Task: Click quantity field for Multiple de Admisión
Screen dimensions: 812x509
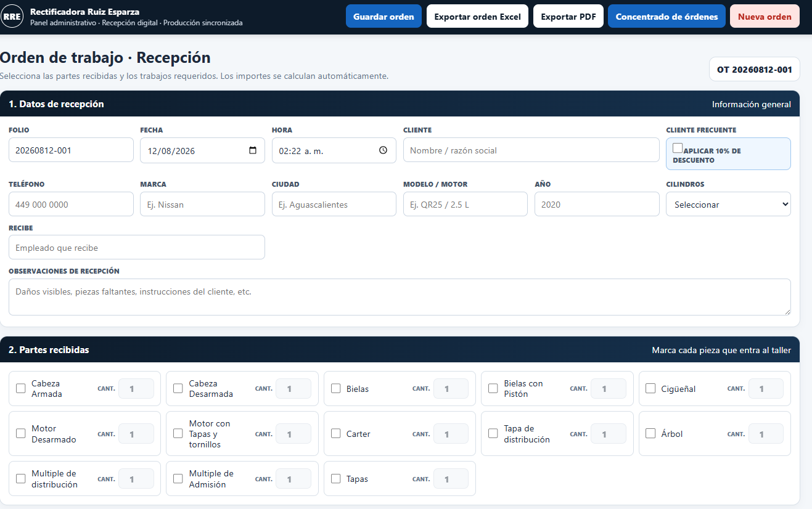Action: pyautogui.click(x=293, y=479)
